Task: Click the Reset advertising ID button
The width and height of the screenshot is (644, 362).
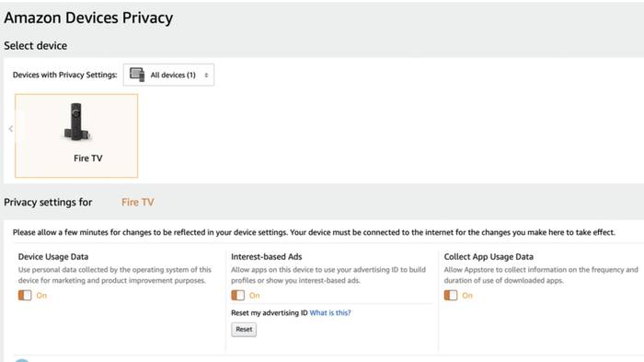Action: coord(244,330)
